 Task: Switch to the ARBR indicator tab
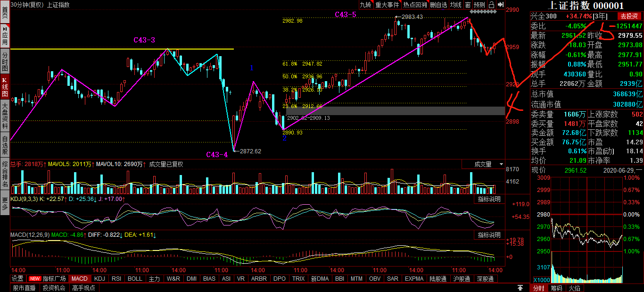[x=259, y=279]
